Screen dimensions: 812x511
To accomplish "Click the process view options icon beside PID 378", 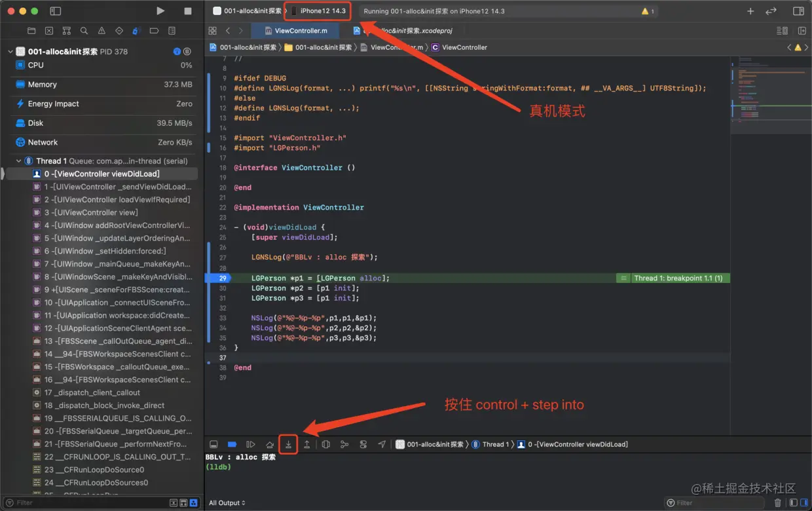I will (187, 51).
